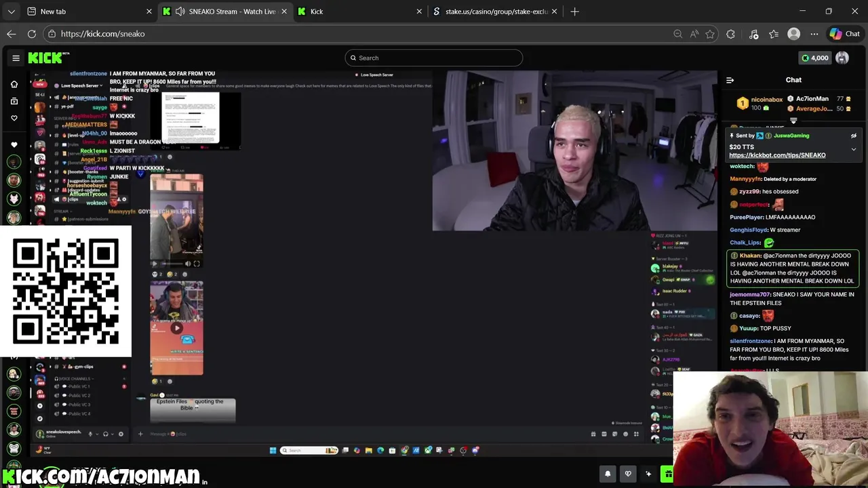Open the Kick sidebar hamburger menu
The image size is (868, 488).
pos(16,58)
